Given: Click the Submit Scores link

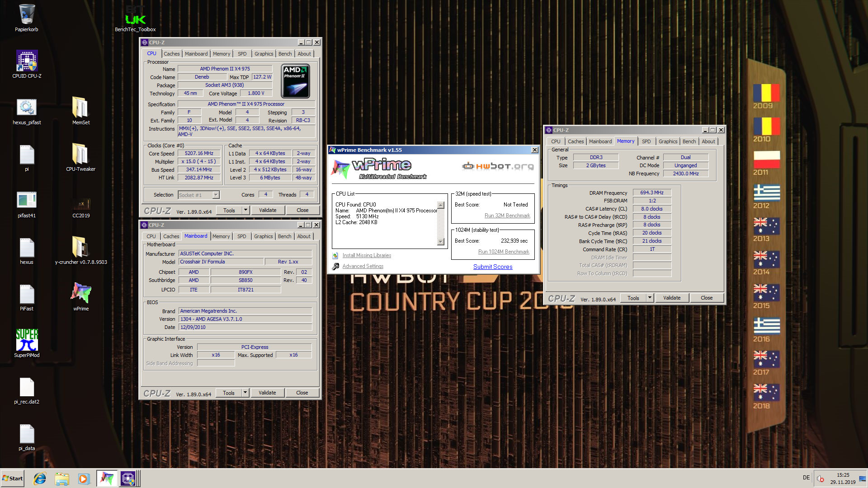Looking at the screenshot, I should pos(493,267).
